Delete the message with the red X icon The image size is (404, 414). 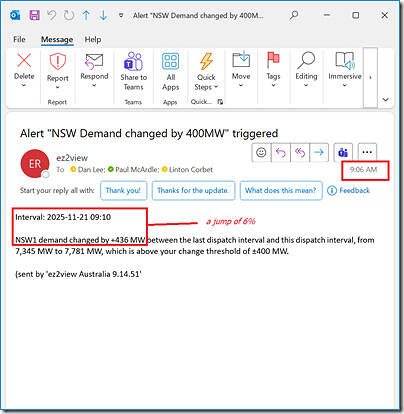(24, 61)
